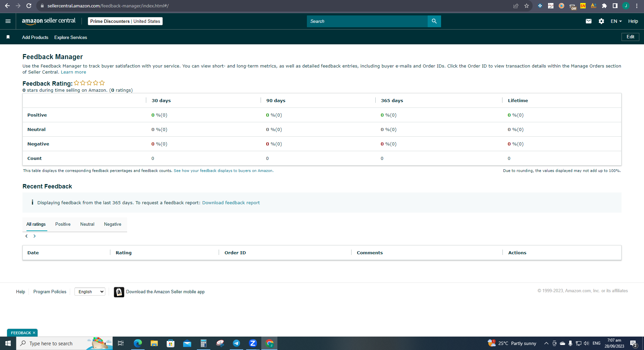Show hidden system tray icons chevron
This screenshot has width=644, height=350.
(x=546, y=343)
